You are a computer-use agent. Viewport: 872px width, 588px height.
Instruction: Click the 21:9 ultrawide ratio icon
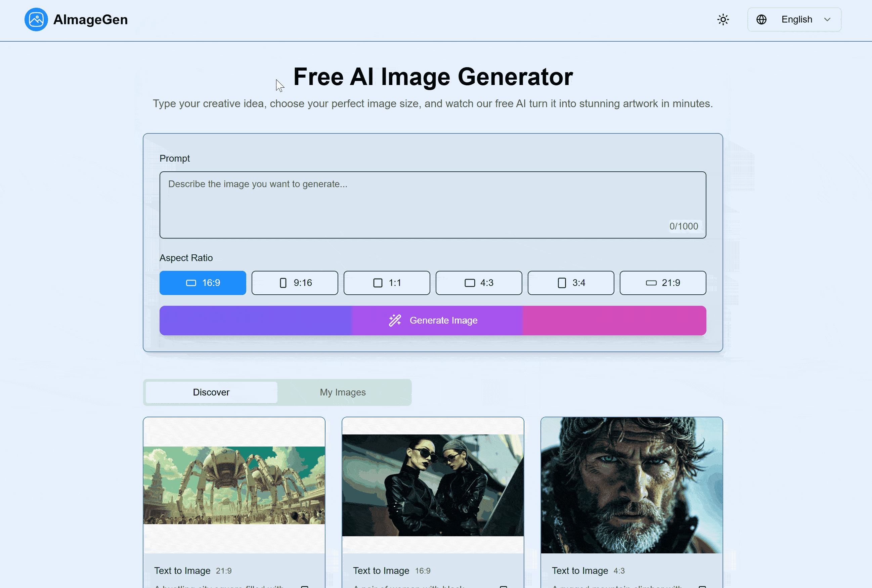click(651, 283)
